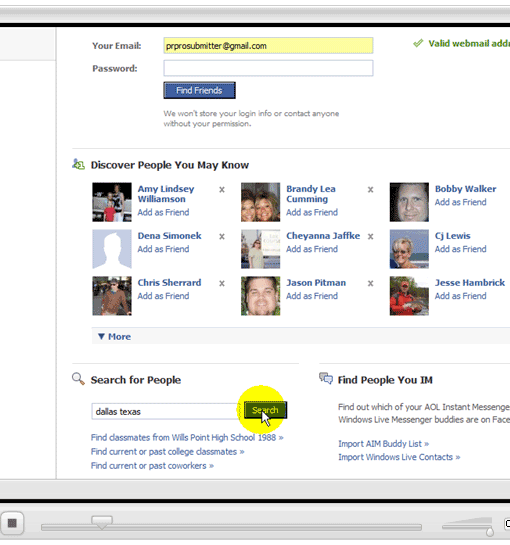Viewport: 510px width, 545px height.
Task: Click the Find Friends button
Action: (x=200, y=90)
